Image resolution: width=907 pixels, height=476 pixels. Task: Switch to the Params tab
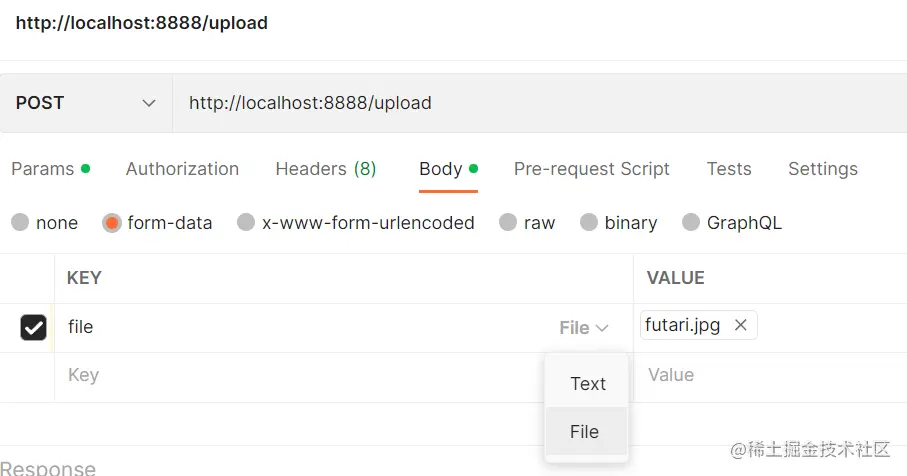click(x=43, y=169)
